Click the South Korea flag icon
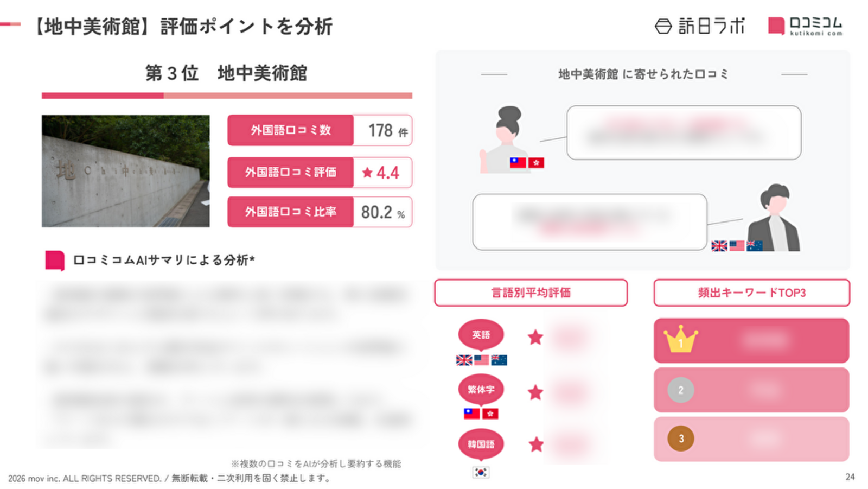The width and height of the screenshot is (868, 489). 481,472
